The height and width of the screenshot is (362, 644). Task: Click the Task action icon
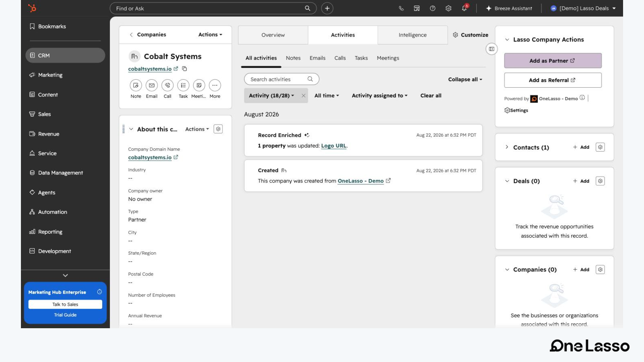(x=183, y=85)
